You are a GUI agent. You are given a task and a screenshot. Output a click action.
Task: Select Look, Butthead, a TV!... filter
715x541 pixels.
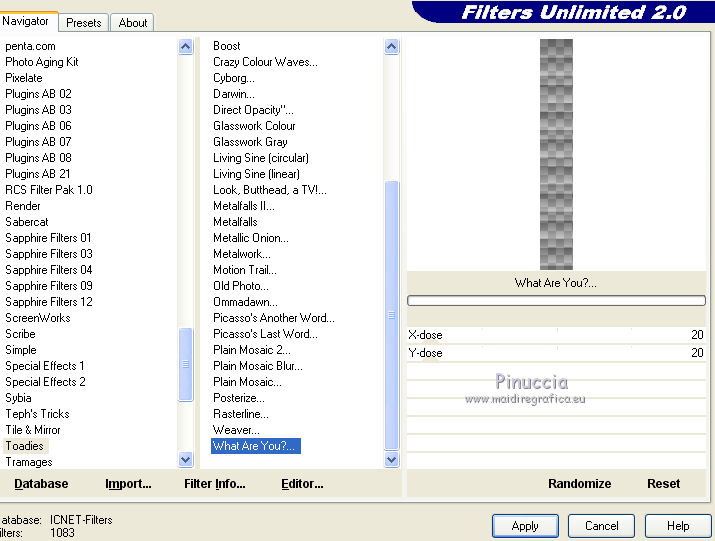tap(270, 190)
